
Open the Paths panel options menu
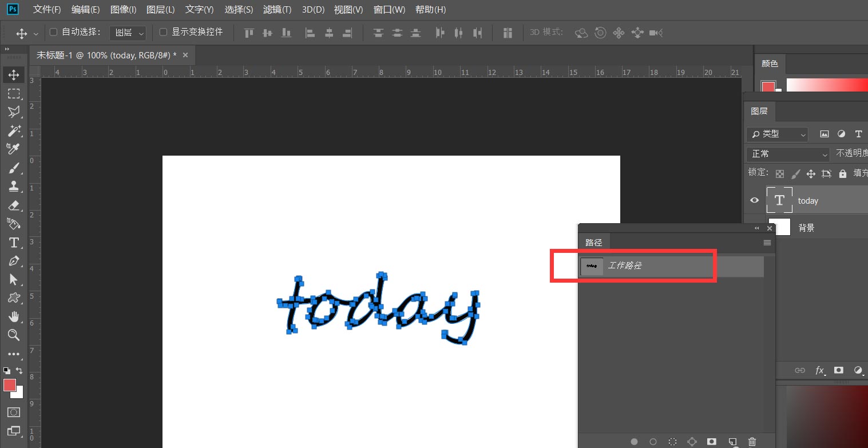(x=767, y=243)
